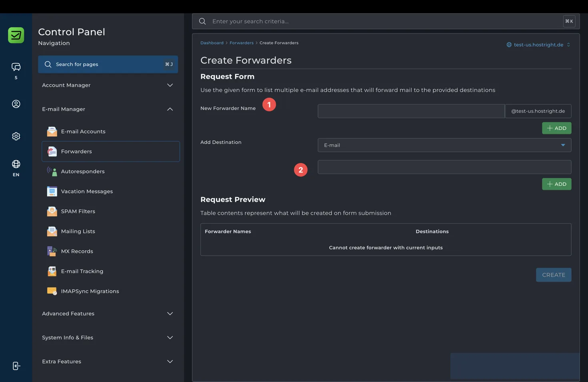Click the Forwarders icon in navigation
The image size is (588, 382).
tap(52, 151)
